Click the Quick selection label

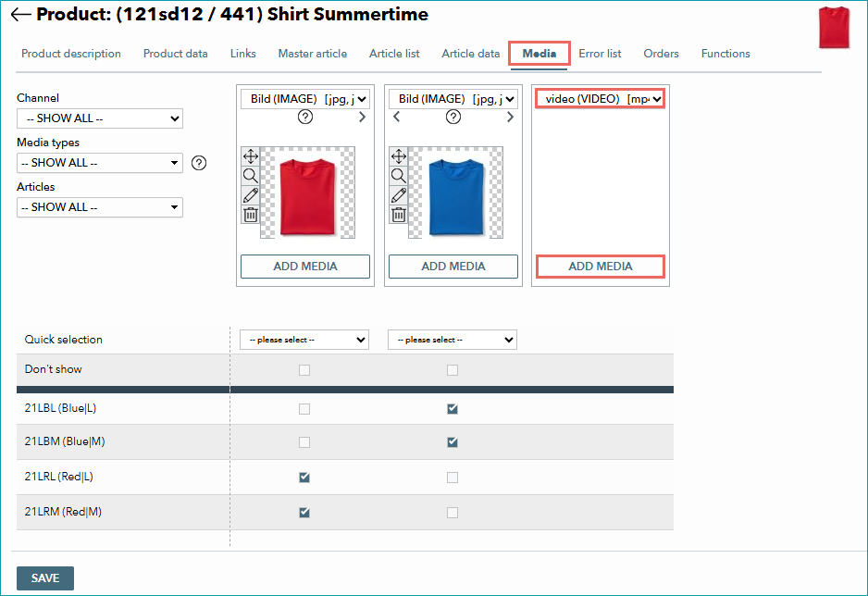pyautogui.click(x=64, y=340)
